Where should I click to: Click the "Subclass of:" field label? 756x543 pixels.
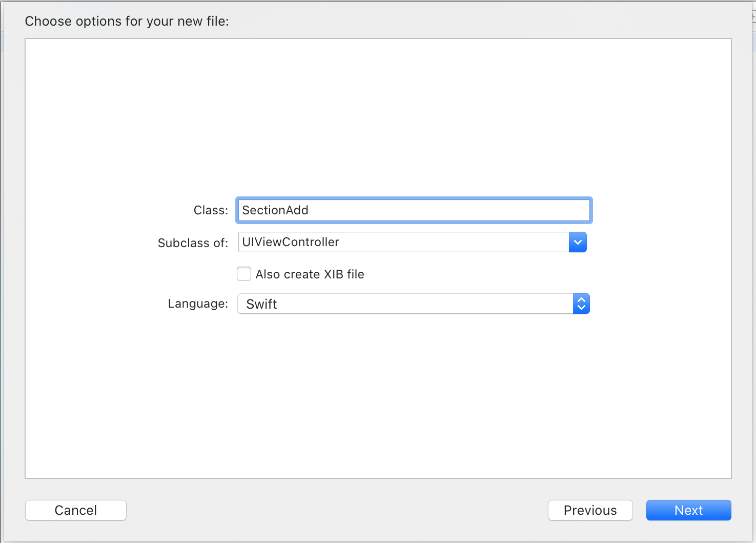(x=193, y=243)
